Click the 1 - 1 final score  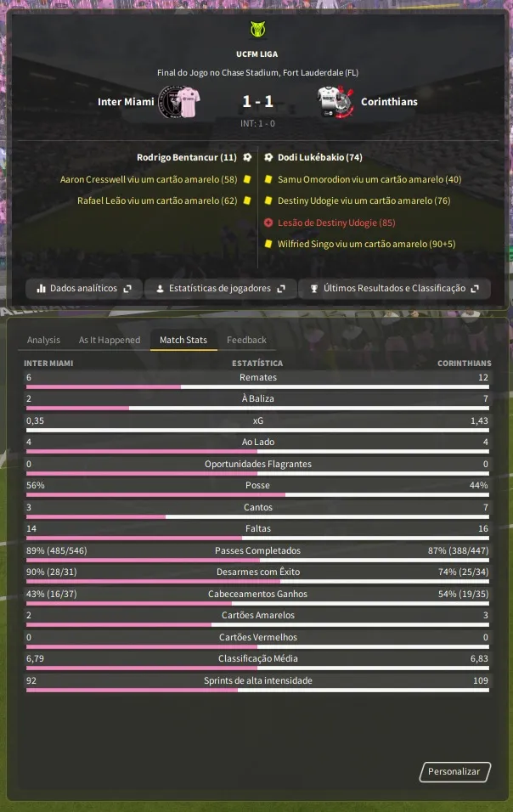point(257,102)
